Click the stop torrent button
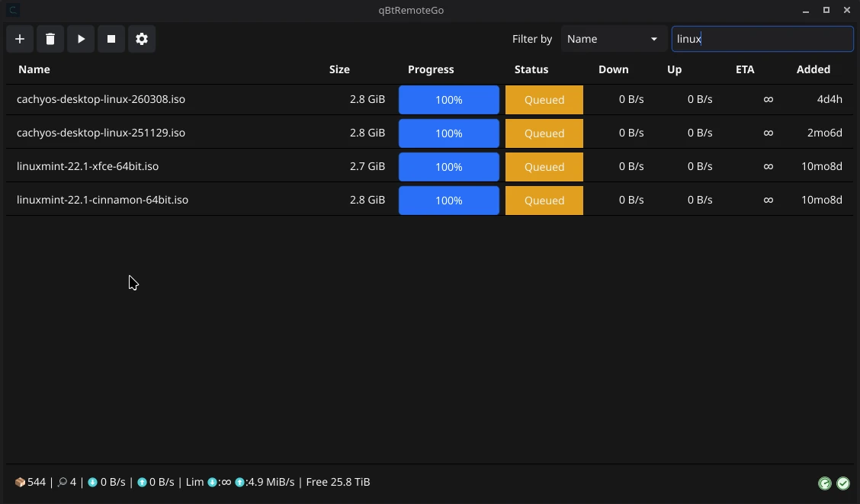 click(x=111, y=39)
